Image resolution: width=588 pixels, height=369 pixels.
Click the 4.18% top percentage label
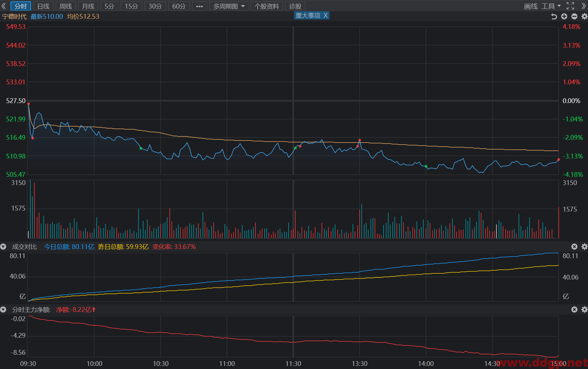click(x=571, y=27)
